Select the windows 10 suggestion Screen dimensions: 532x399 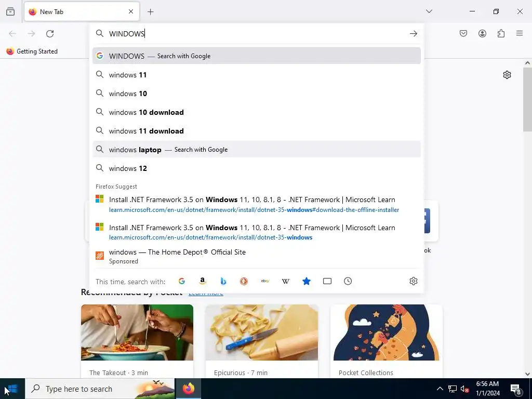(x=257, y=94)
